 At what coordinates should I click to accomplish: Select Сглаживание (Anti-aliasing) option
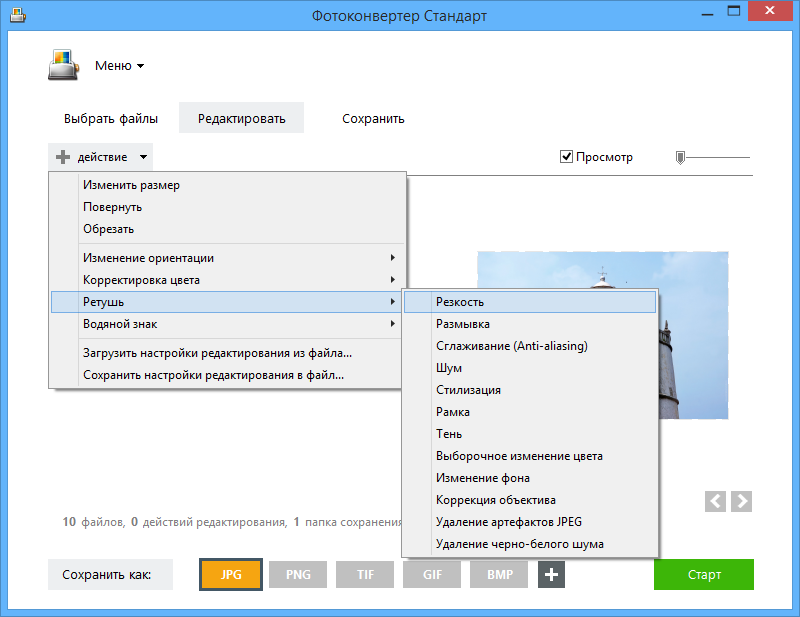[x=530, y=345]
